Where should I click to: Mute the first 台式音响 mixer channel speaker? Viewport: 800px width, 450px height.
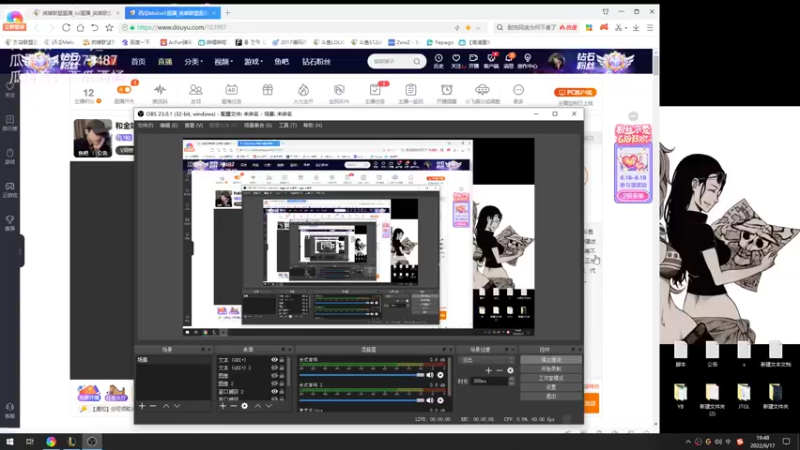[430, 376]
